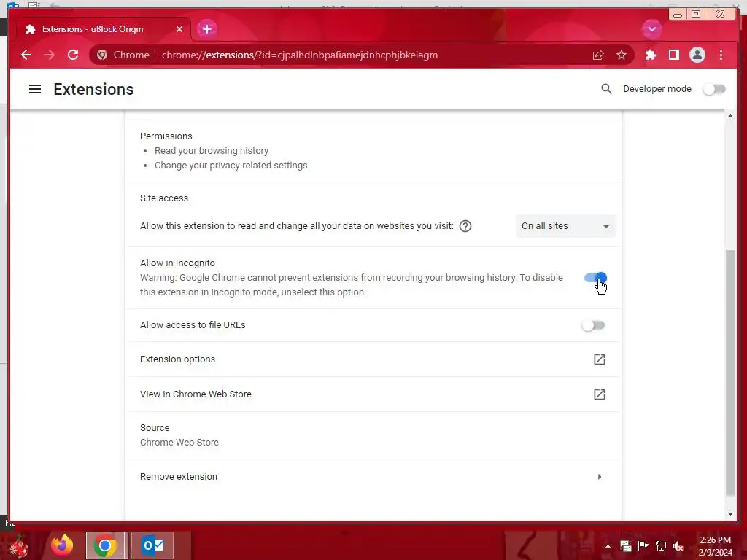
Task: Open the Extensions puzzle-piece menu
Action: coord(650,55)
